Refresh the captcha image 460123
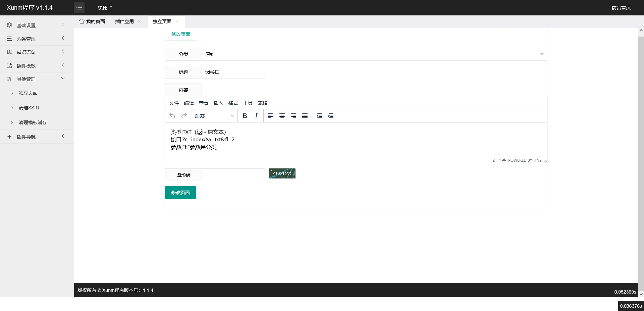 coord(282,173)
